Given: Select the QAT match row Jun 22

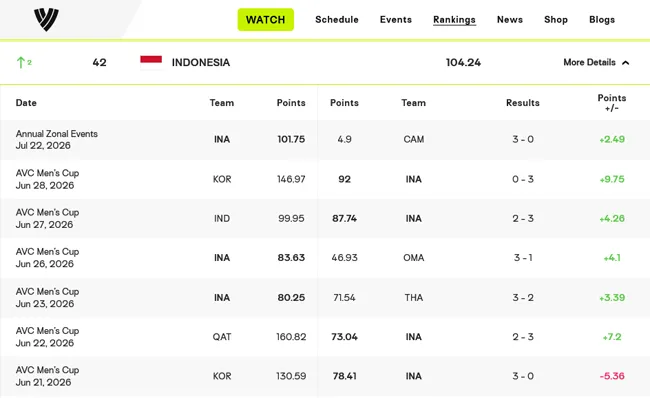Looking at the screenshot, I should [x=325, y=337].
